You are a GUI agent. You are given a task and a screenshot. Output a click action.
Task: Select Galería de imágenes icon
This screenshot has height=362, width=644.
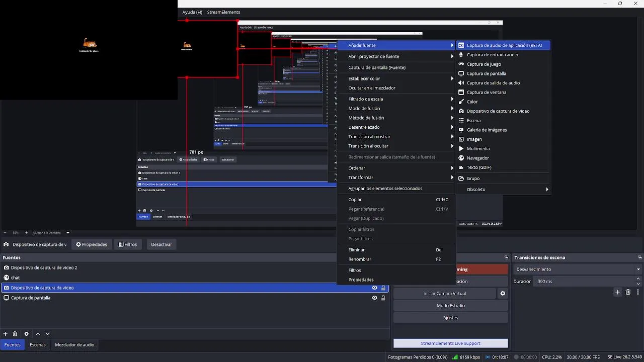click(461, 130)
